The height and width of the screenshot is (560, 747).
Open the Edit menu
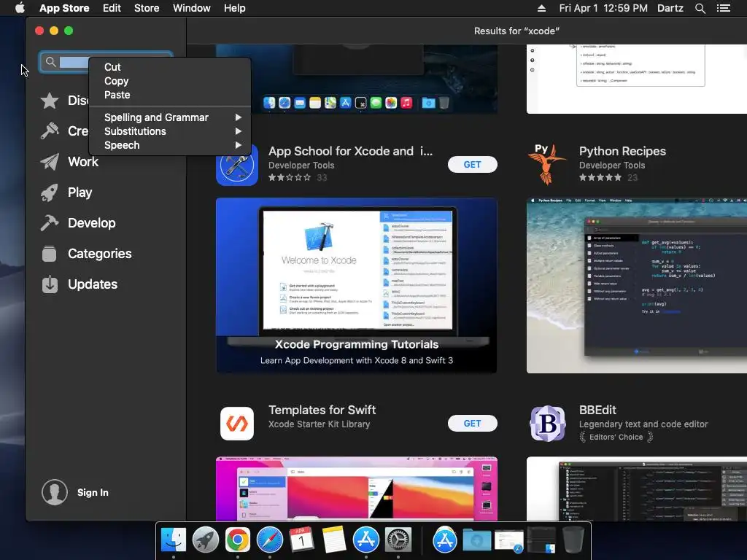[x=112, y=8]
